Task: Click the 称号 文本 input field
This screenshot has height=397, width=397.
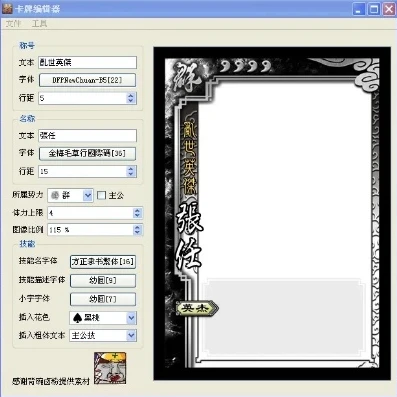Action: 87,62
